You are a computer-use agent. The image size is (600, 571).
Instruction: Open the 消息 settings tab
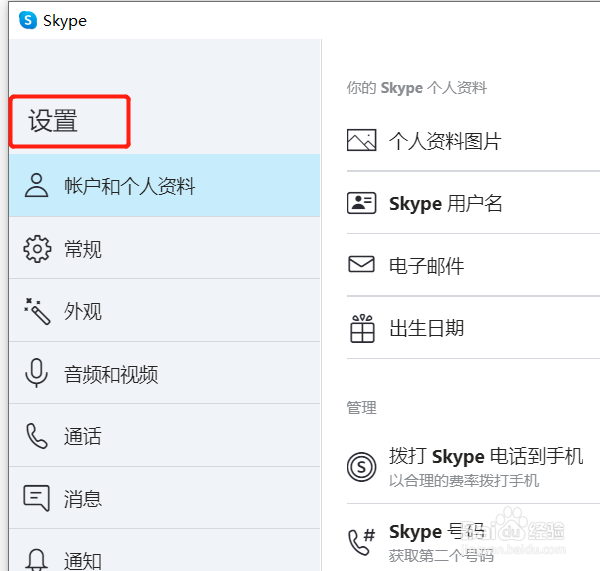pos(165,498)
